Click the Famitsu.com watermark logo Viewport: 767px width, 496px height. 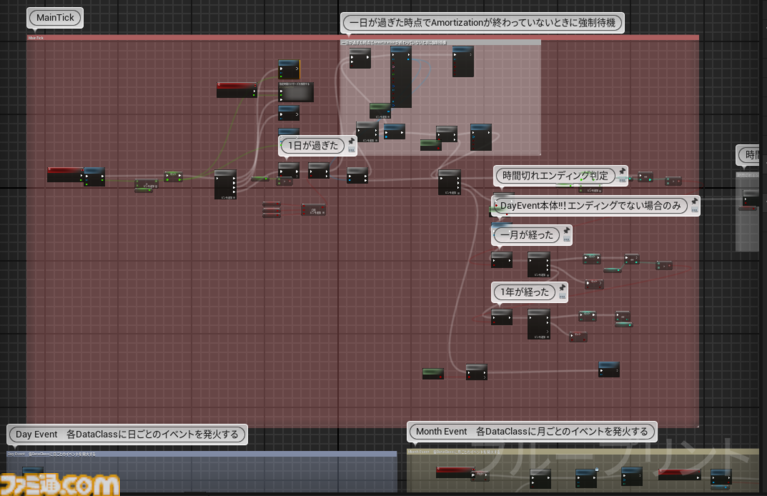(60, 484)
